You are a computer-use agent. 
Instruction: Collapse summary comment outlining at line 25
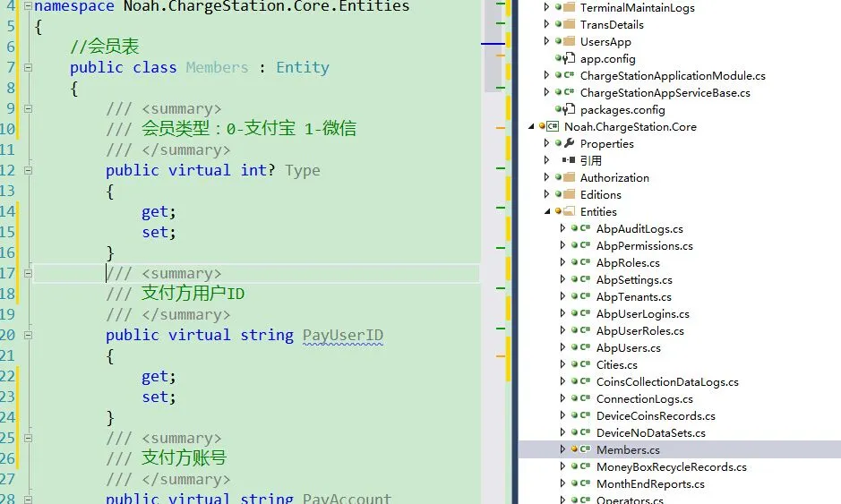pyautogui.click(x=28, y=438)
